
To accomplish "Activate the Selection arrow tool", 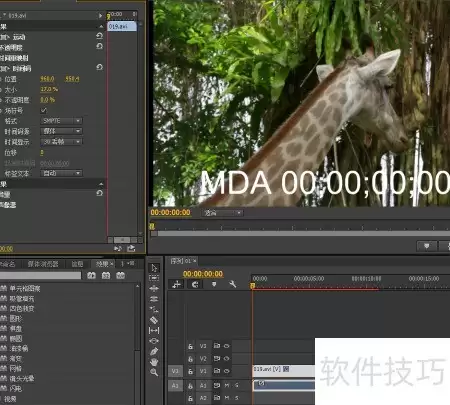I will (154, 268).
